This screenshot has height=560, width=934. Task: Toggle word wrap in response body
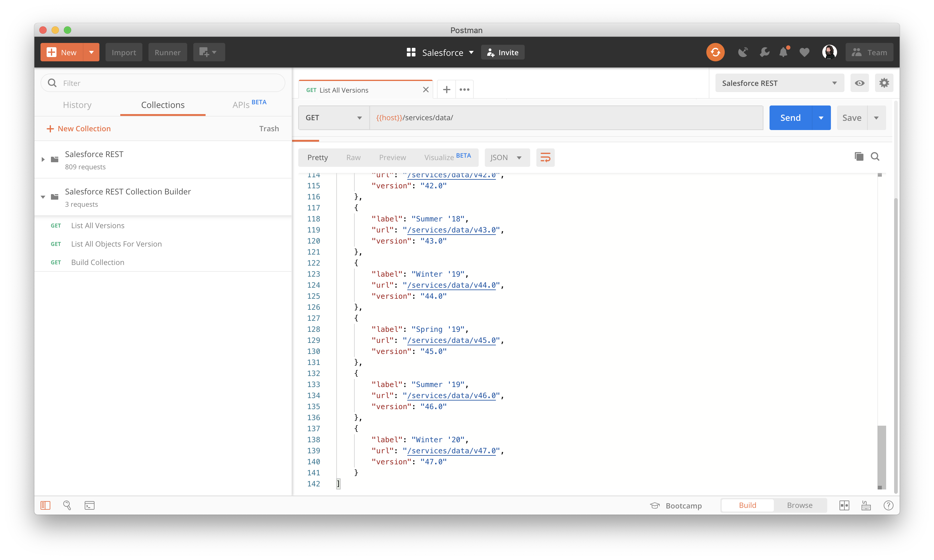coord(545,157)
